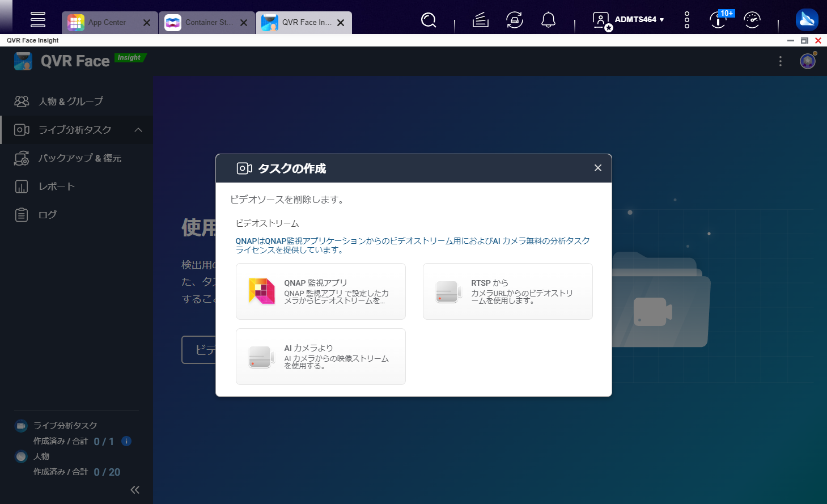Click the QVR Face profile avatar icon
This screenshot has height=504, width=827.
click(808, 61)
